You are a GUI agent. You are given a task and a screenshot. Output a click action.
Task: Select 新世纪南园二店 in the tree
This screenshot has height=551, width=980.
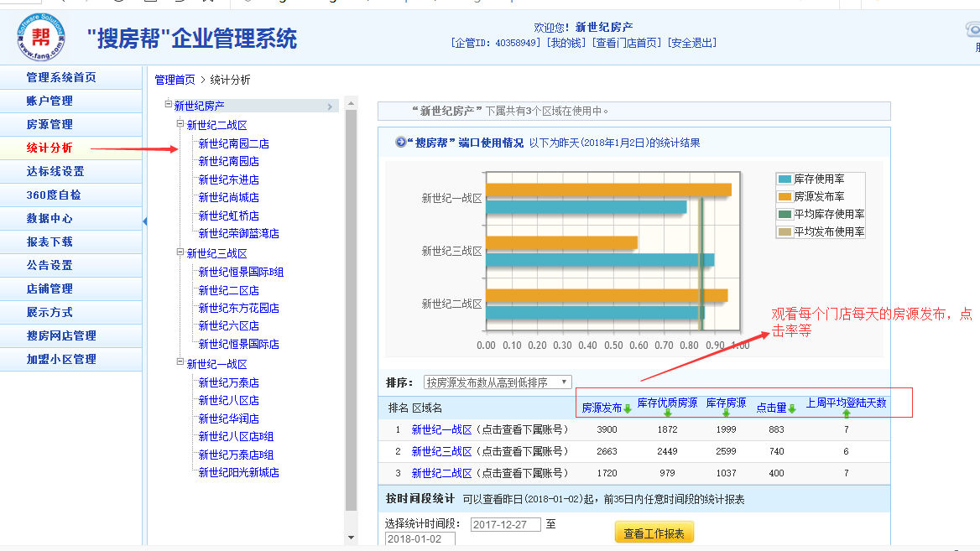click(234, 143)
